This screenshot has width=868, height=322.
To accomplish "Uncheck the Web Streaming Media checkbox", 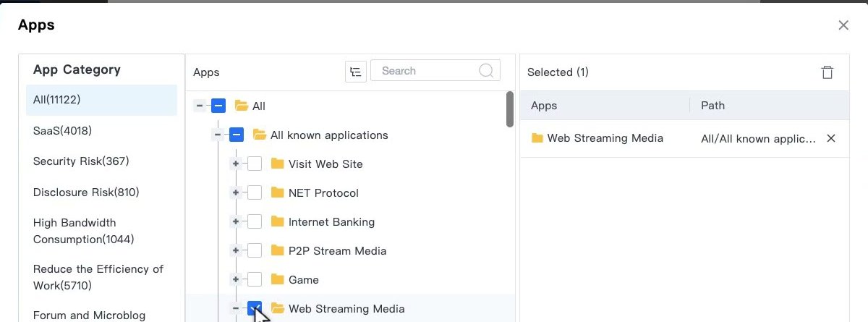I will click(x=255, y=308).
